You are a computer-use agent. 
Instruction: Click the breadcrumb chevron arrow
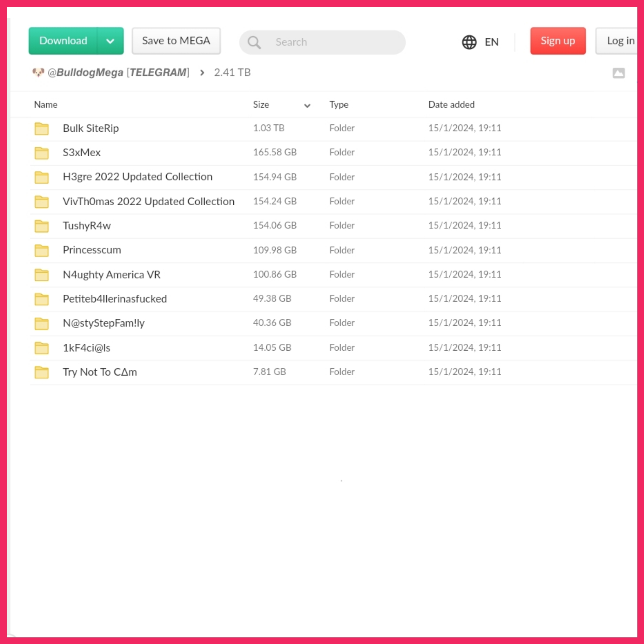202,73
